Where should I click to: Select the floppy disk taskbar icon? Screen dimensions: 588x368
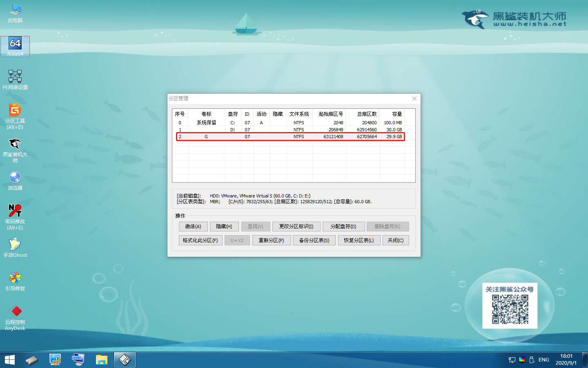click(x=125, y=360)
